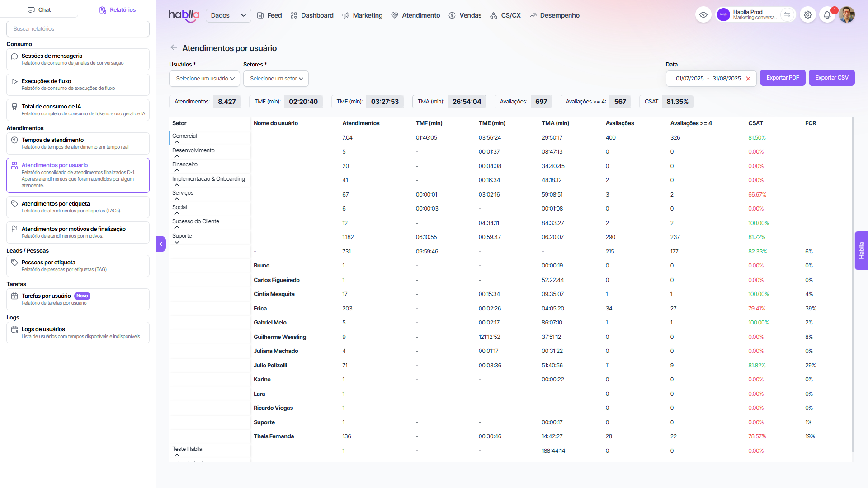Switch to the Chat tab
Image resolution: width=868 pixels, height=488 pixels.
(x=39, y=9)
